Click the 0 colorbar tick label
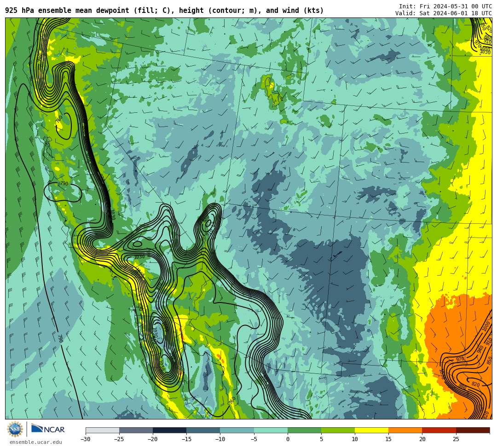The width and height of the screenshot is (497, 448). tap(288, 439)
